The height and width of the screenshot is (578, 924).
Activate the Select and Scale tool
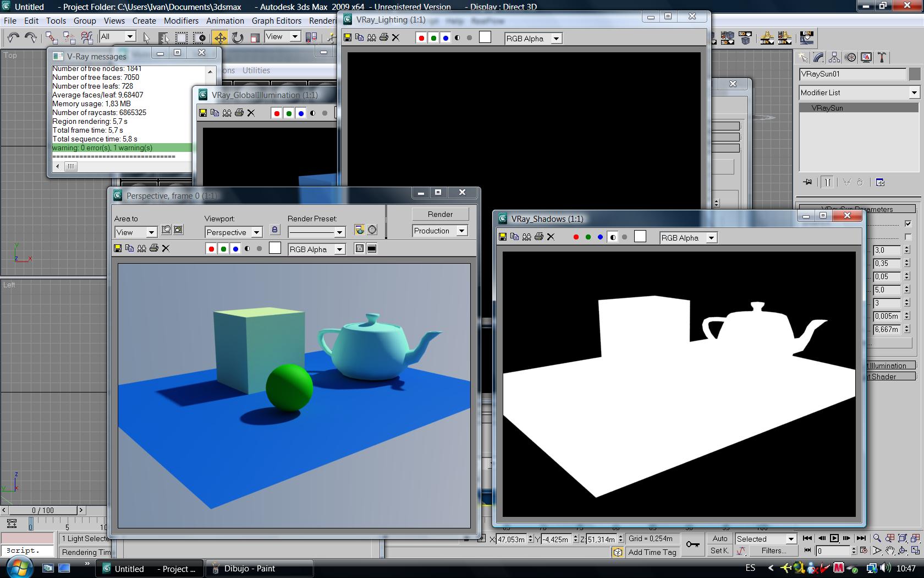(255, 37)
